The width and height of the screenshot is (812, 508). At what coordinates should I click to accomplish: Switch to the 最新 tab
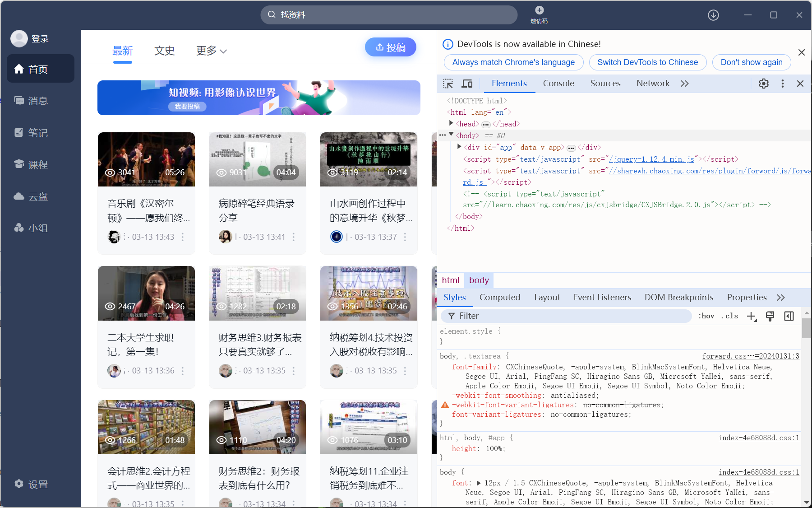(123, 51)
